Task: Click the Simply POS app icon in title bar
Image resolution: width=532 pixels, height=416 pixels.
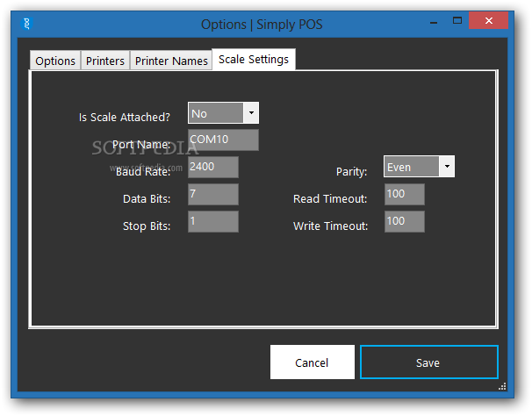Action: [x=26, y=24]
